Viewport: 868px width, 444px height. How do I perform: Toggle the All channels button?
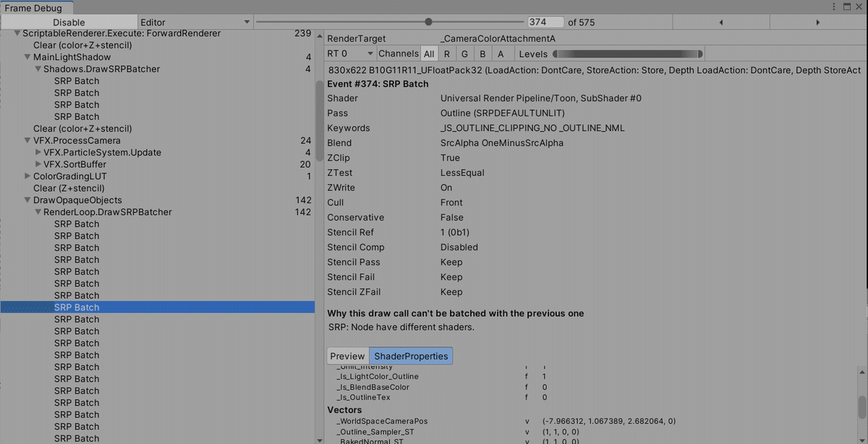[x=429, y=54]
